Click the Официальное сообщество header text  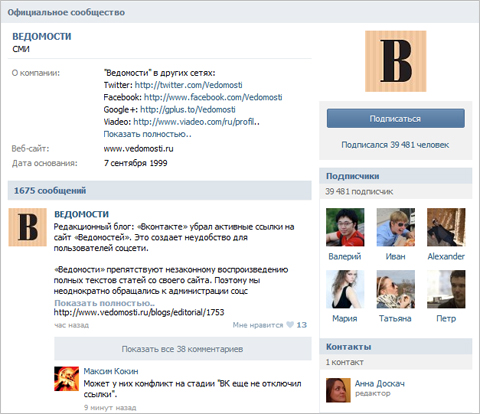coord(66,12)
